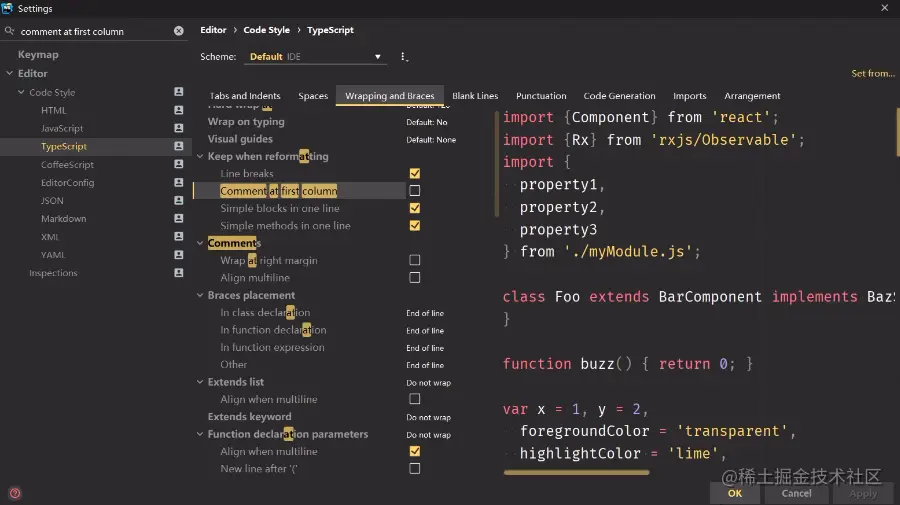This screenshot has height=505, width=900.
Task: Click the Settings window app icon
Action: coord(7,8)
